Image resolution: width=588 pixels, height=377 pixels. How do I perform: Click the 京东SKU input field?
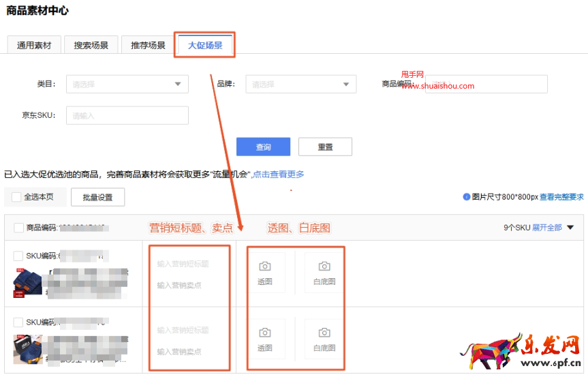[x=127, y=115]
